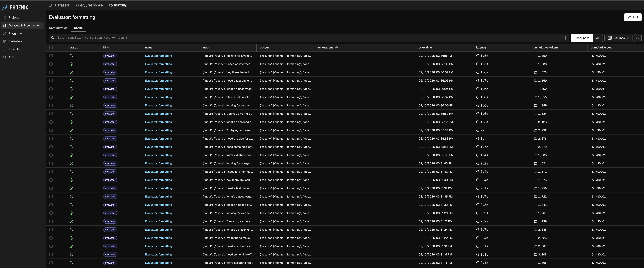Expand the Columns dropdown

coord(618,38)
